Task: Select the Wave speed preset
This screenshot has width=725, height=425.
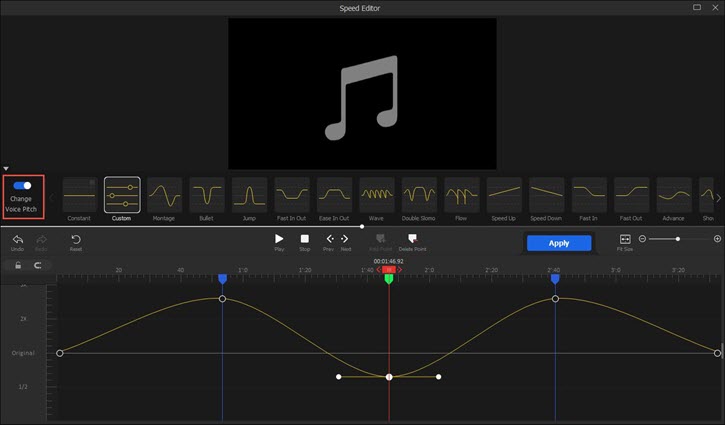Action: 376,194
